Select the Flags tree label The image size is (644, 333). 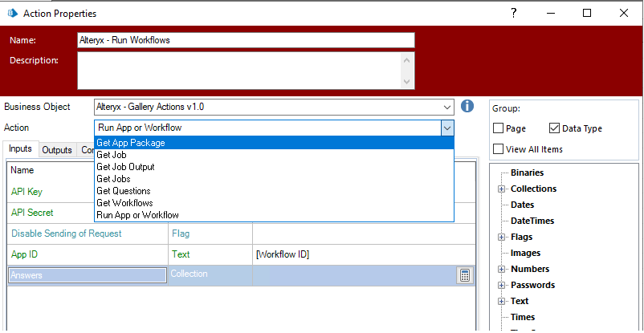pos(521,237)
